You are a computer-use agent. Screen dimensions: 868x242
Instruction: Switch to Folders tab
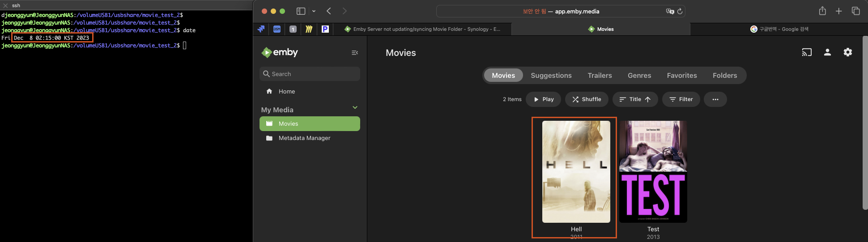(x=725, y=76)
